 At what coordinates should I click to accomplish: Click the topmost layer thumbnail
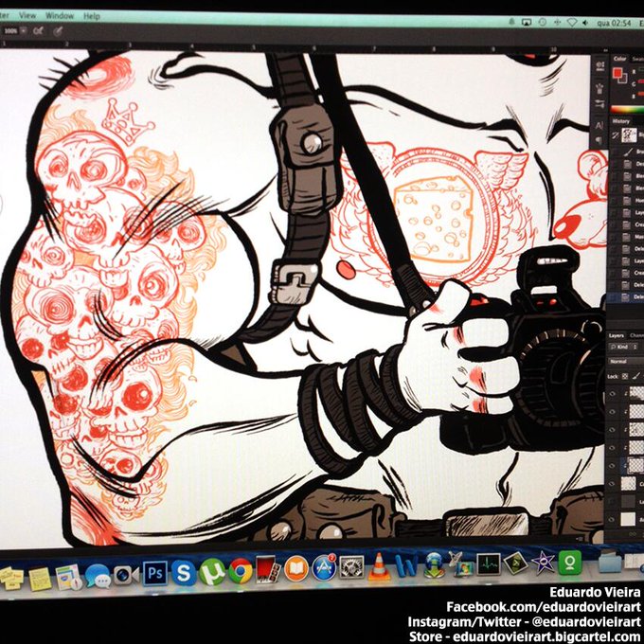(x=636, y=393)
